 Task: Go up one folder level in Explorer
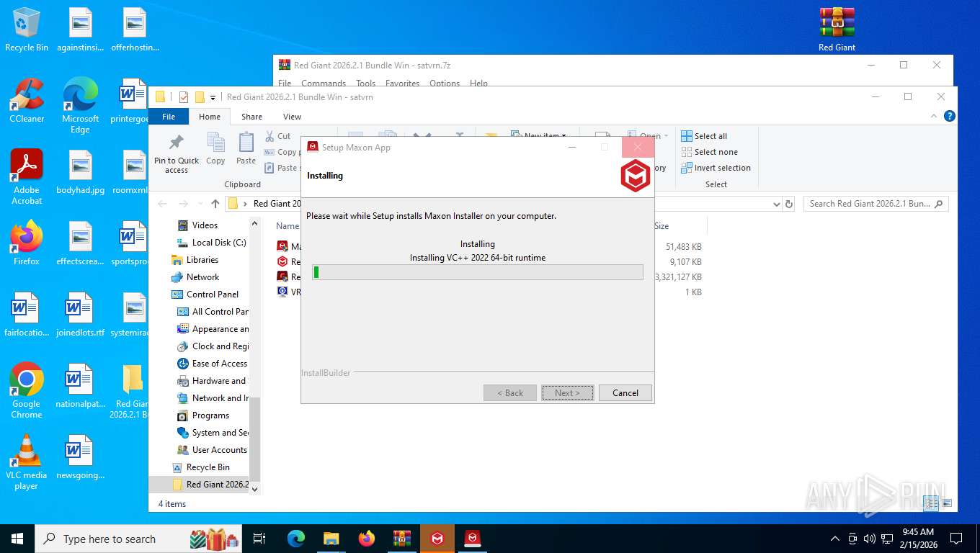215,204
